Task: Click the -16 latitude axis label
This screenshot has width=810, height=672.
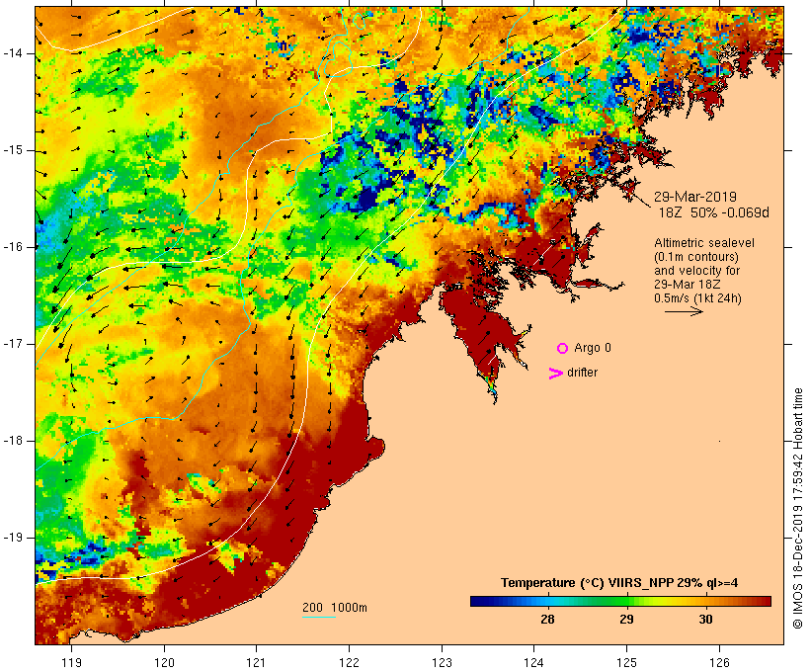Action: click(x=13, y=247)
